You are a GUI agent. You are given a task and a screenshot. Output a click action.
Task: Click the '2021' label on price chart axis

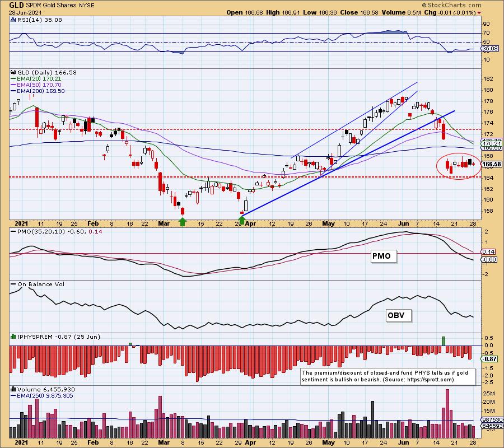(21, 223)
